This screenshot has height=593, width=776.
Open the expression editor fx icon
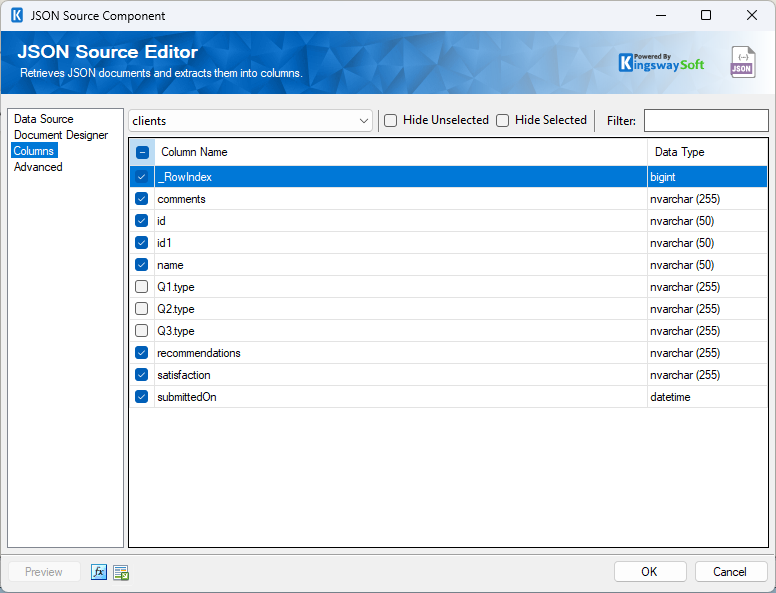pos(98,572)
